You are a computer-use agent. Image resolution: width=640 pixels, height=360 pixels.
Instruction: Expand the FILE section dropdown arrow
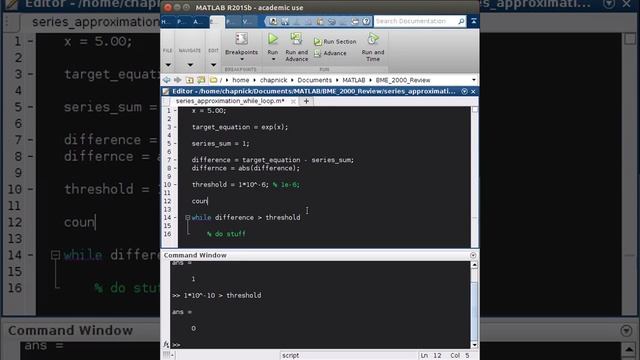pyautogui.click(x=168, y=65)
